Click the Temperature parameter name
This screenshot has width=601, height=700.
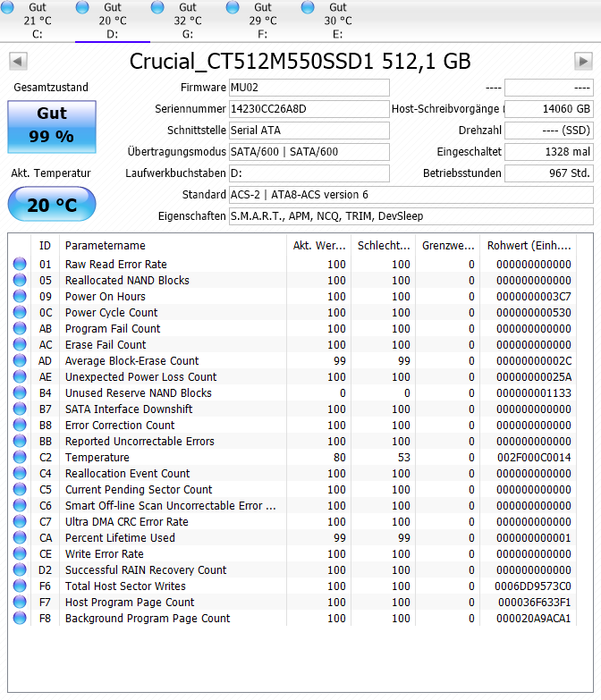coord(97,457)
